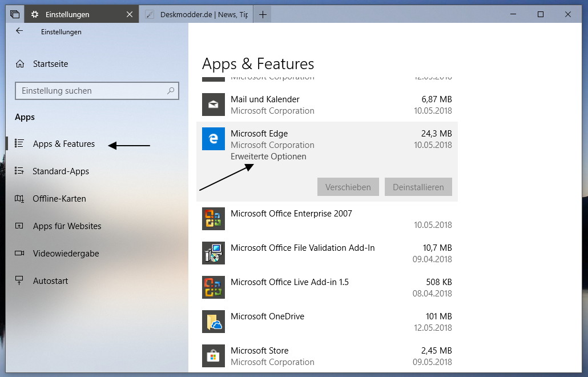
Task: Open Offline-Karten settings page
Action: click(59, 198)
